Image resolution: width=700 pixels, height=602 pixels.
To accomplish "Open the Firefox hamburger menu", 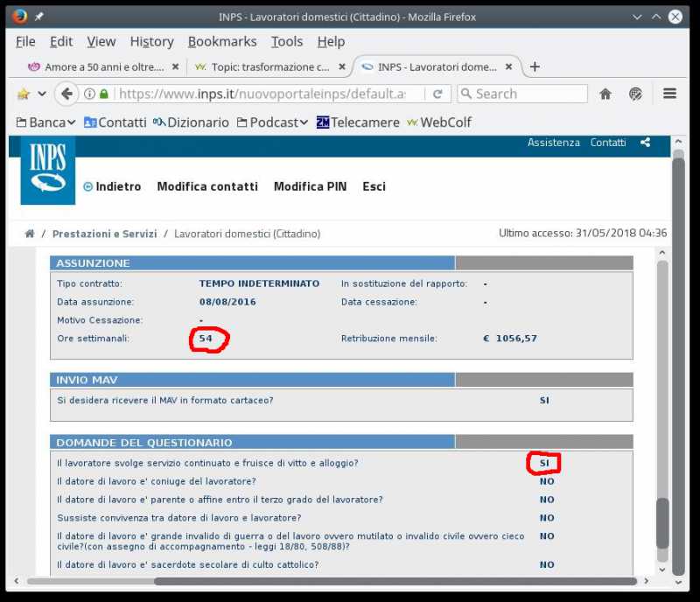I will [669, 94].
